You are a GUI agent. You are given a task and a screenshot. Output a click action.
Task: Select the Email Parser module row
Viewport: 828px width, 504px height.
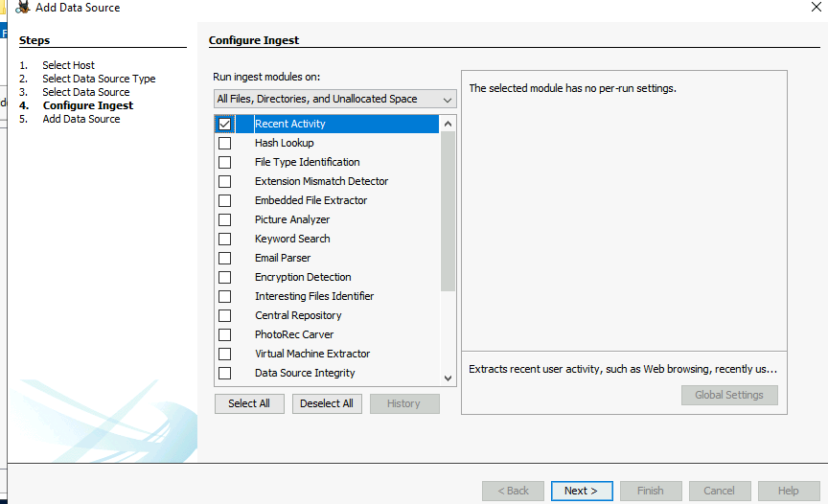pyautogui.click(x=283, y=258)
